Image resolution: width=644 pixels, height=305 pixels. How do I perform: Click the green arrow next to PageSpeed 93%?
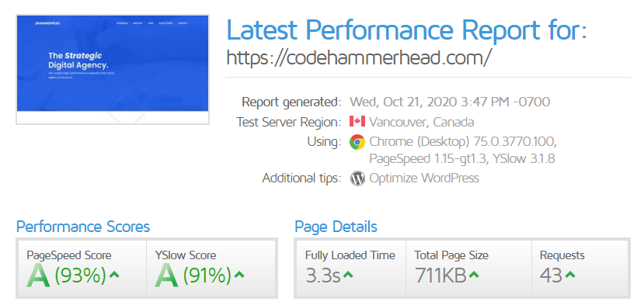click(x=115, y=275)
